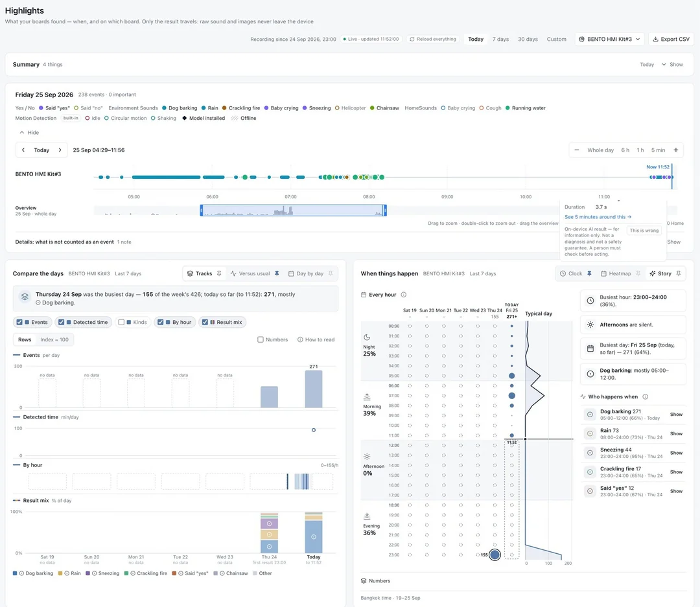Toggle the Said "yes" legend filter

[x=54, y=108]
